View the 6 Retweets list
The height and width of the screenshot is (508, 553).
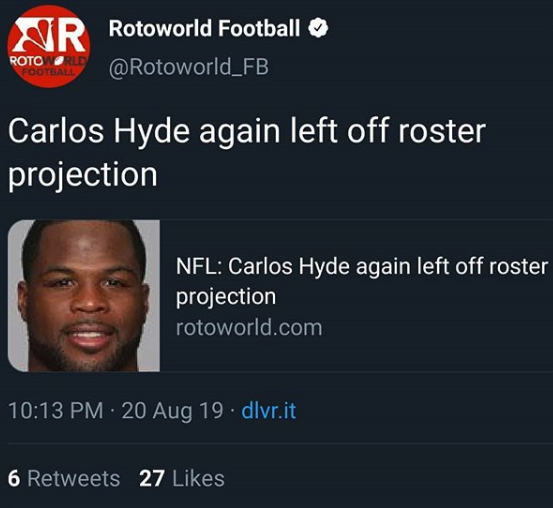pyautogui.click(x=64, y=478)
